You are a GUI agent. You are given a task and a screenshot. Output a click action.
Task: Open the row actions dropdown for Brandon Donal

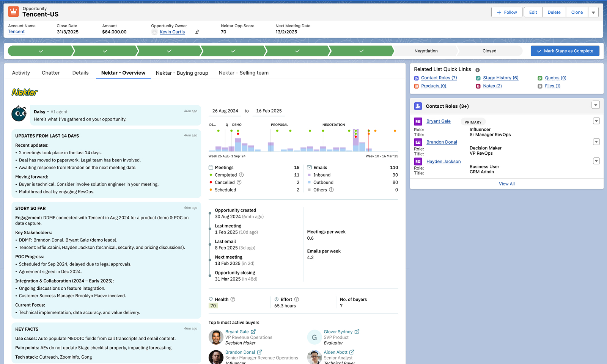point(596,142)
